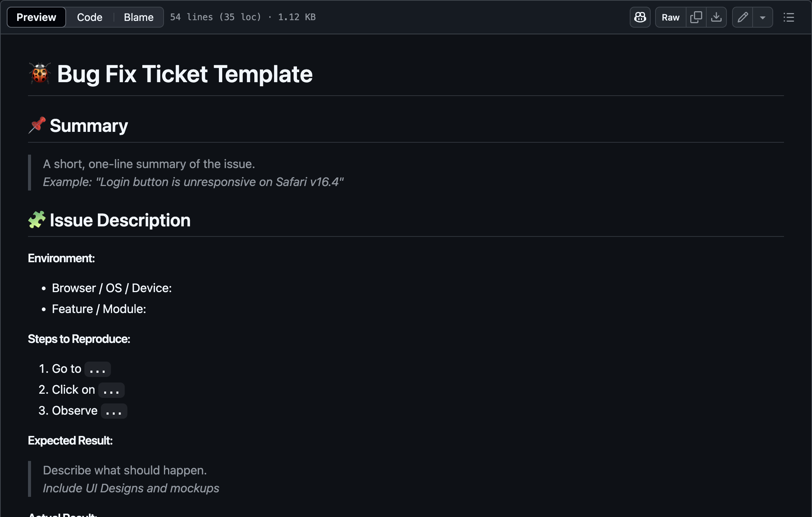812x517 pixels.
Task: Click the 'Browser / OS / Device:' bullet
Action: (112, 288)
